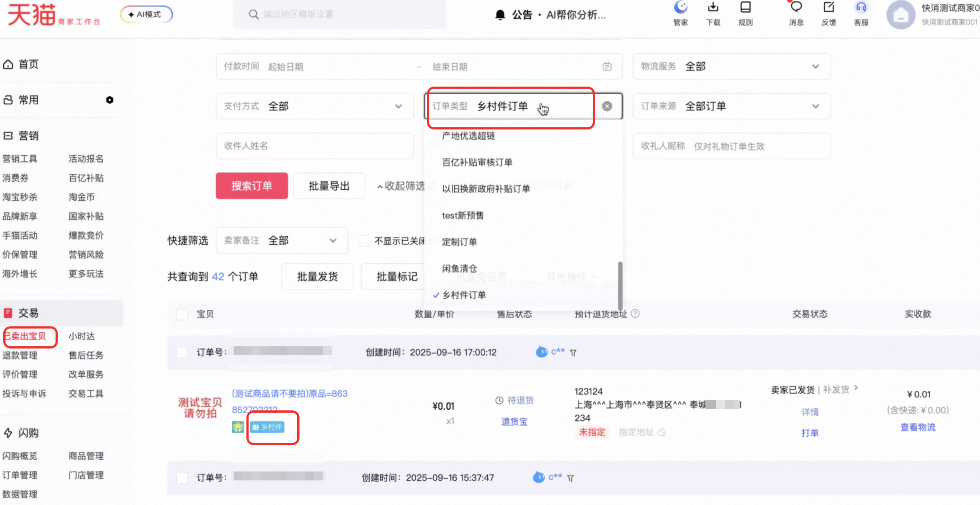Open the test product title link
The width and height of the screenshot is (980, 505).
289,401
